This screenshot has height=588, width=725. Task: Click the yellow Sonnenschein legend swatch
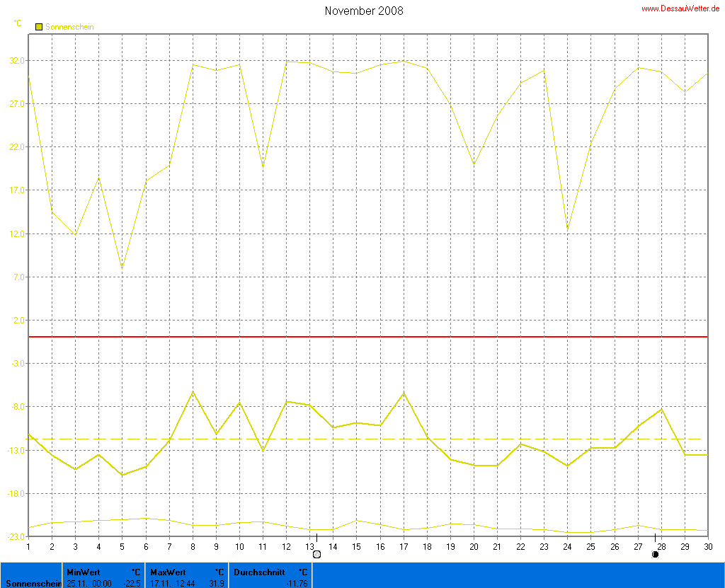(39, 27)
